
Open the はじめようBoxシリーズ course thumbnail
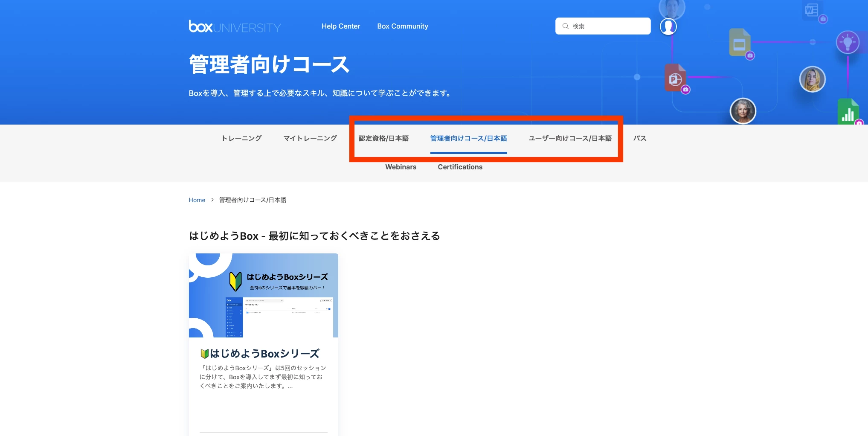(x=263, y=295)
